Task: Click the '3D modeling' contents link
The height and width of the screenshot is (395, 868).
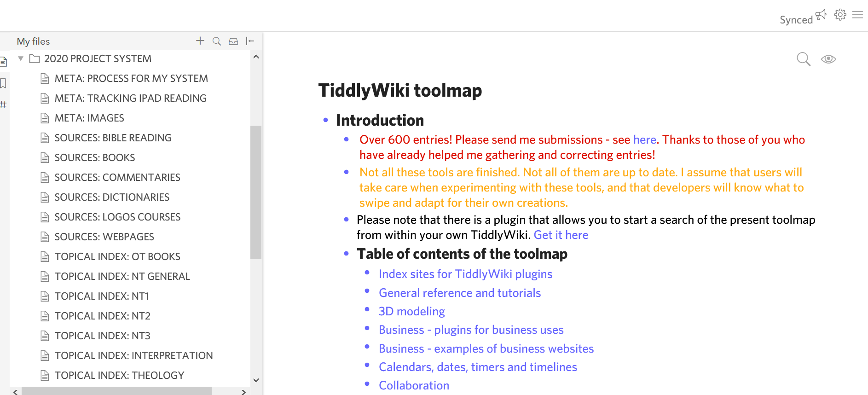Action: [411, 312]
